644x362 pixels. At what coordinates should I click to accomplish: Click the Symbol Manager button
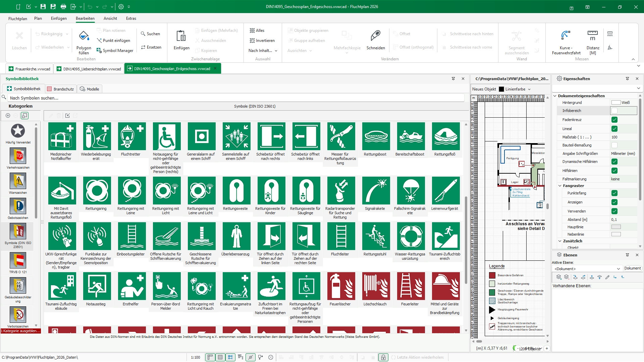click(x=115, y=51)
